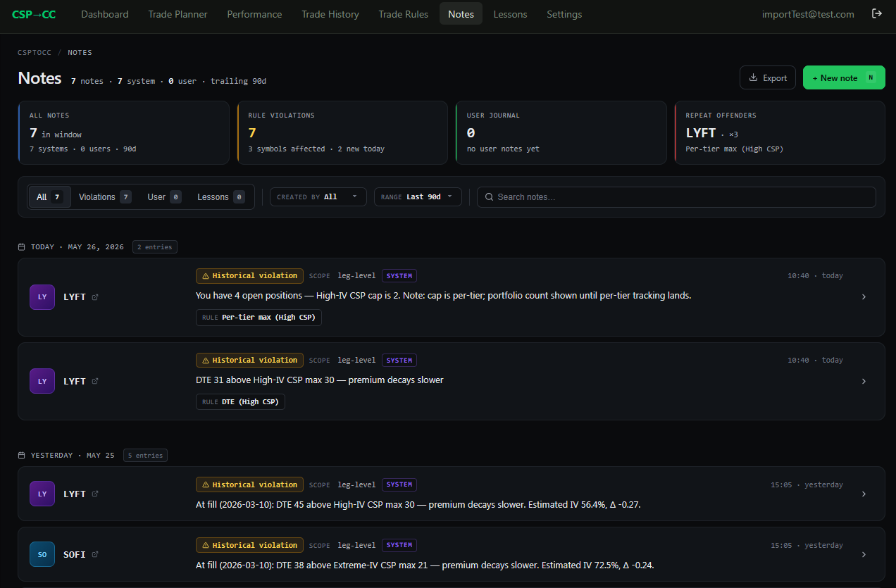The width and height of the screenshot is (896, 588).
Task: Click the CSP→CC logo
Action: click(34, 14)
